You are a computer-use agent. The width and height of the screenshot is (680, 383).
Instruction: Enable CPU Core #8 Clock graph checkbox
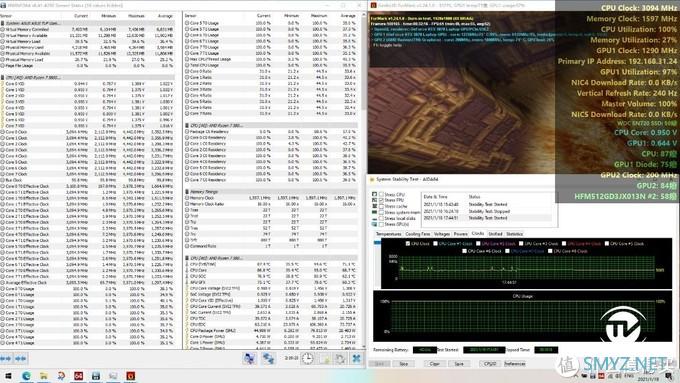[550, 251]
